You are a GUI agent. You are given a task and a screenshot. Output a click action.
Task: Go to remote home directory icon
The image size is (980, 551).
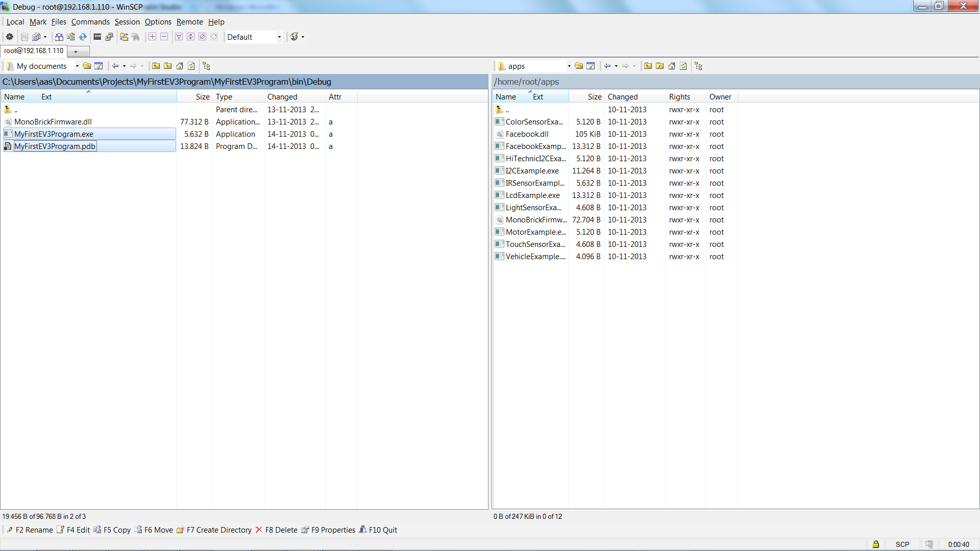pyautogui.click(x=672, y=66)
